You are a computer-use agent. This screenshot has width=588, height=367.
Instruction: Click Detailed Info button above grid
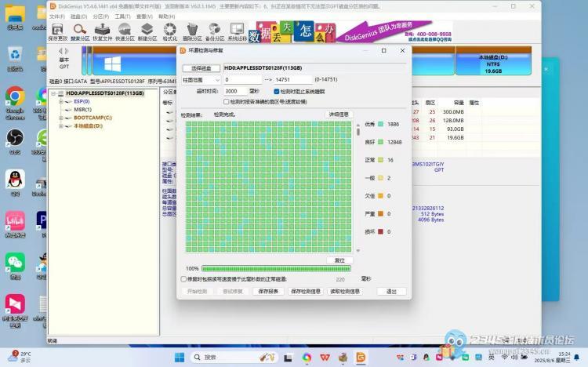click(339, 114)
